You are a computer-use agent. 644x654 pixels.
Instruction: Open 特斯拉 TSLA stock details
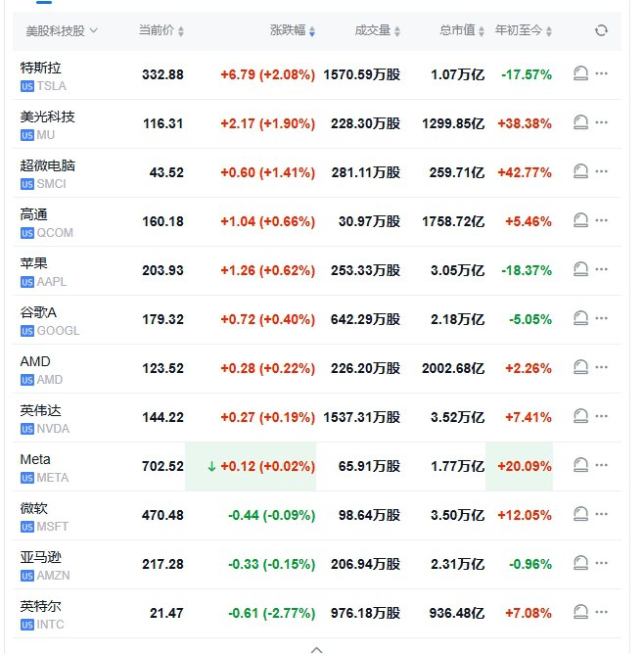pos(43,76)
